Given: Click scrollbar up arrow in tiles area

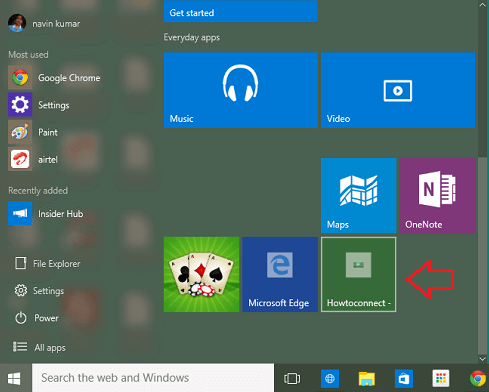Looking at the screenshot, I should (x=482, y=4).
